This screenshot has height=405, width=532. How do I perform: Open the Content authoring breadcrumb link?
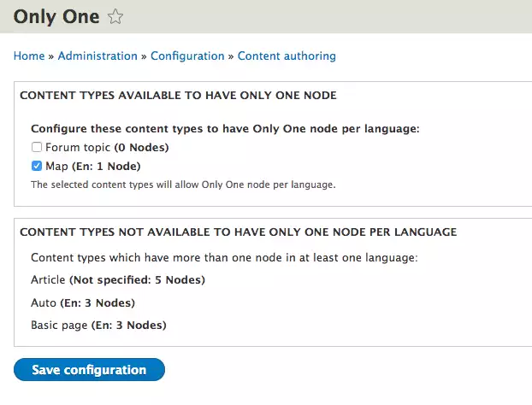coord(287,56)
